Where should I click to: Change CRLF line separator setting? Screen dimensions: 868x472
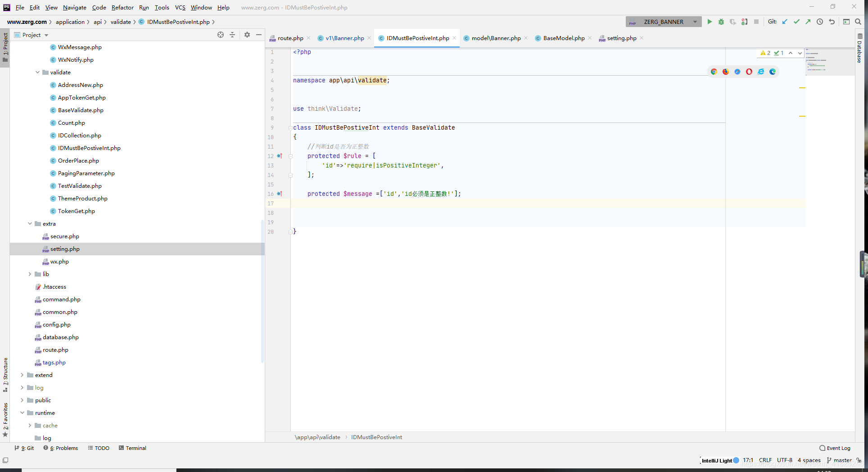click(765, 460)
